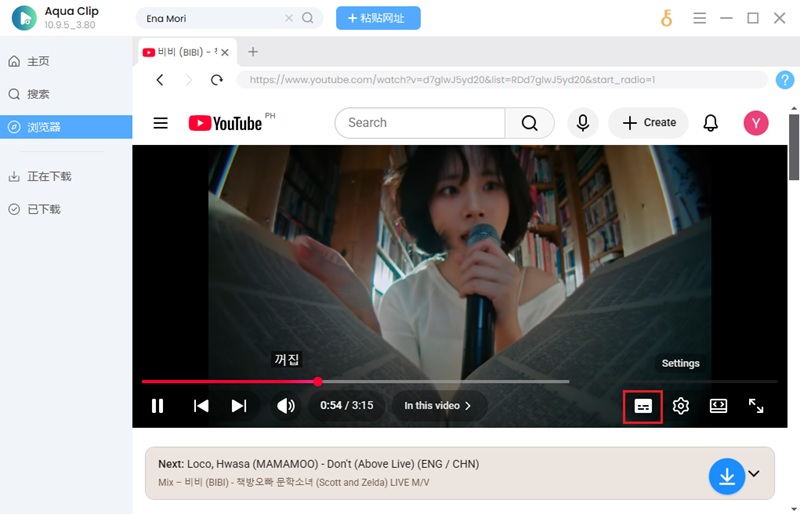Click the blue download button
Image resolution: width=800 pixels, height=514 pixels.
[x=727, y=476]
